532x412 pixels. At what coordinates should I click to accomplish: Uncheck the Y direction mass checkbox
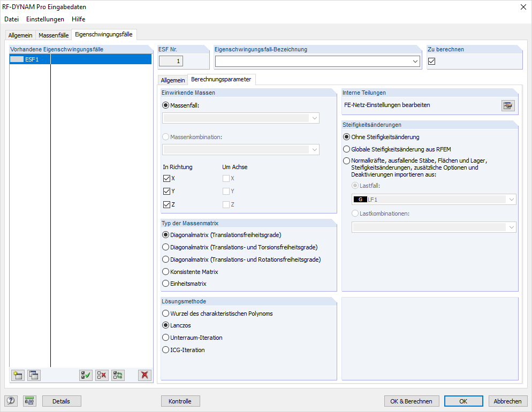tap(165, 191)
